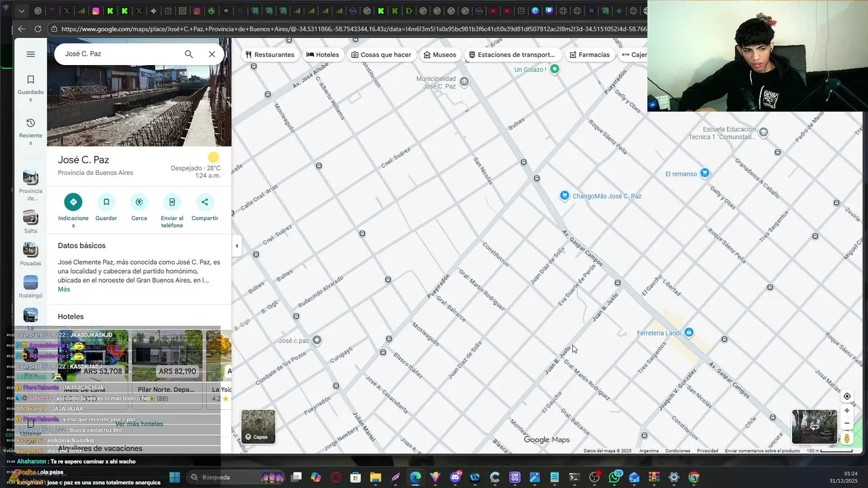Collapse the side panel arrow

[237, 246]
